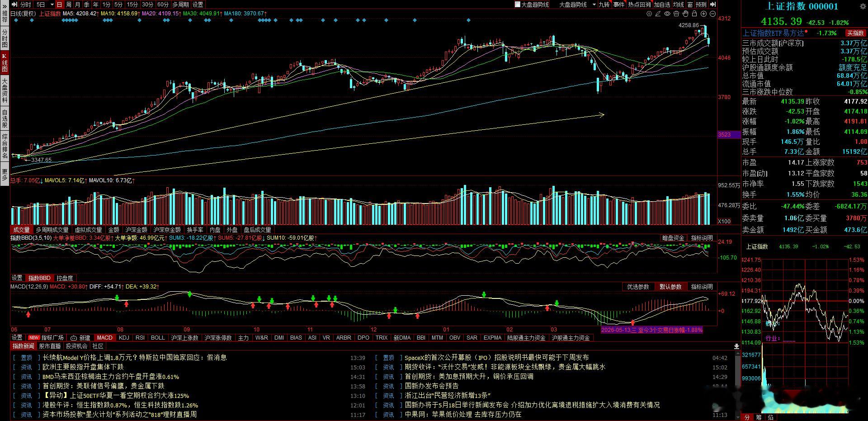Open the 自选股 sidebar tab

[5, 118]
